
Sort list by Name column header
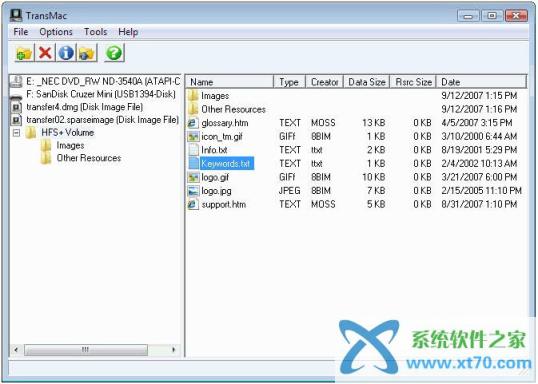230,82
